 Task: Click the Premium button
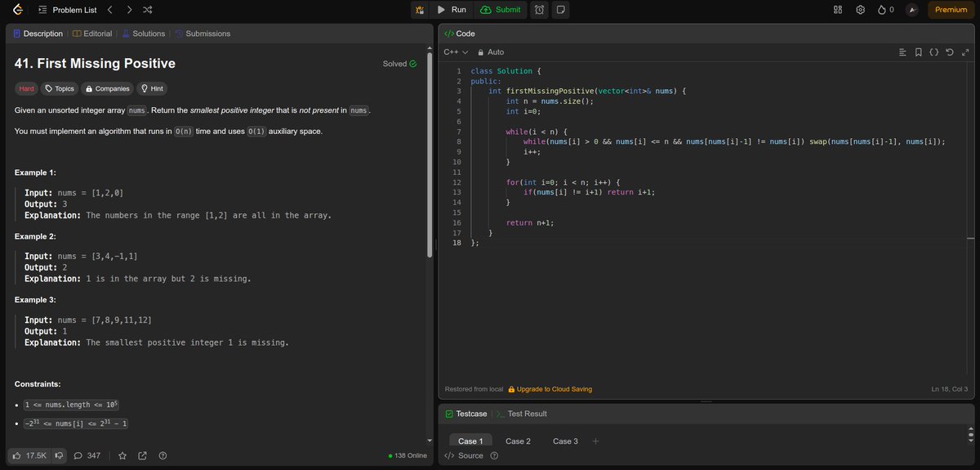(951, 10)
